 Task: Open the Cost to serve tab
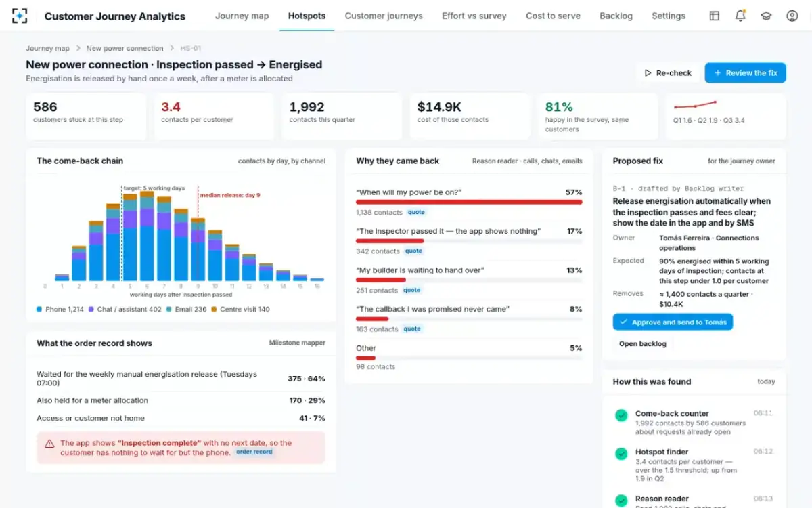tap(553, 16)
